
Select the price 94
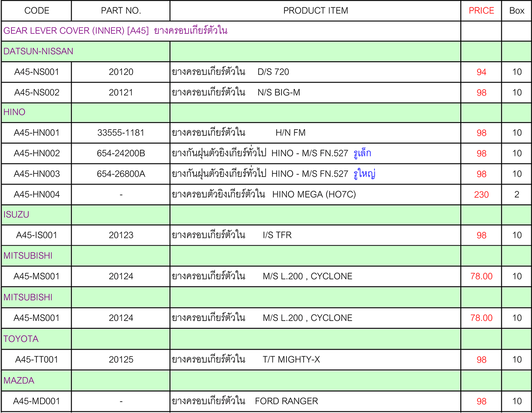click(481, 72)
